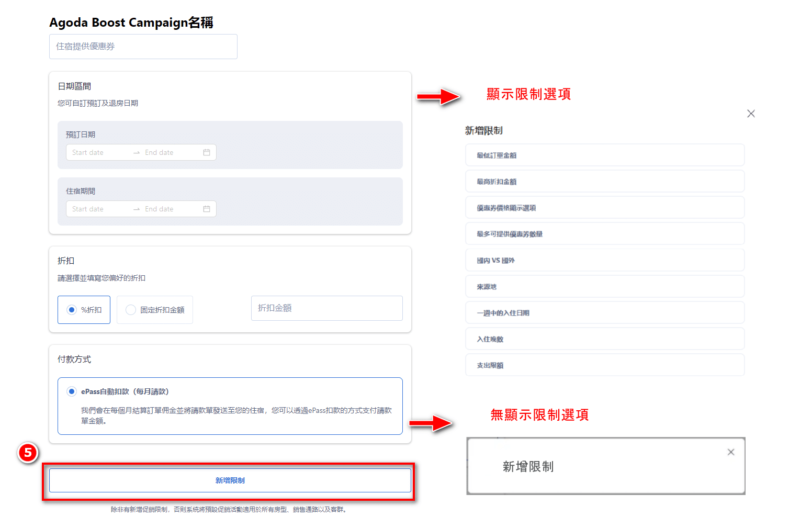The height and width of the screenshot is (528, 812).
Task: Choose 最低訂單金額 restriction
Action: (x=605, y=155)
